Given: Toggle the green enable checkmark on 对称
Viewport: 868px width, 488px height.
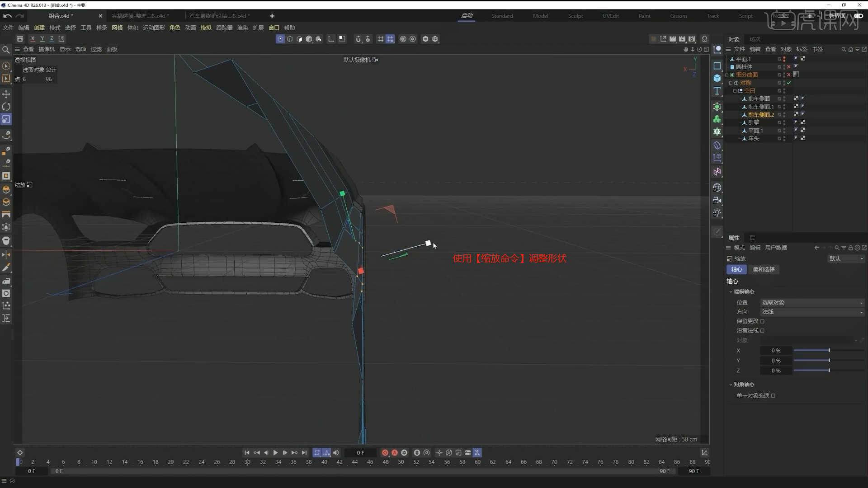Looking at the screenshot, I should tap(789, 82).
